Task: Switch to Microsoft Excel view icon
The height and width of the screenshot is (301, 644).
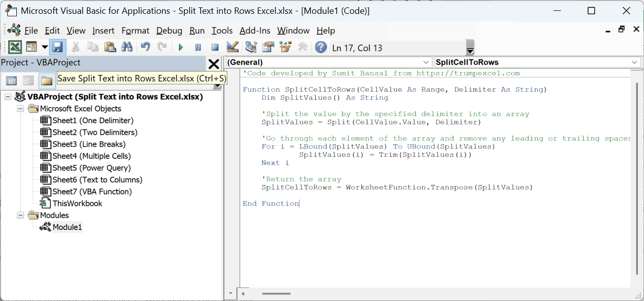Action: (x=15, y=47)
